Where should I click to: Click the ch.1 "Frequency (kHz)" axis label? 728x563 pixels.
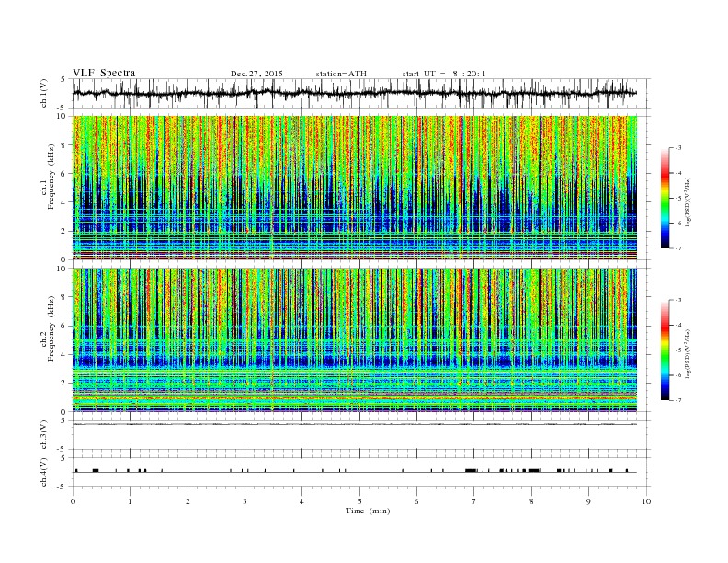click(51, 177)
